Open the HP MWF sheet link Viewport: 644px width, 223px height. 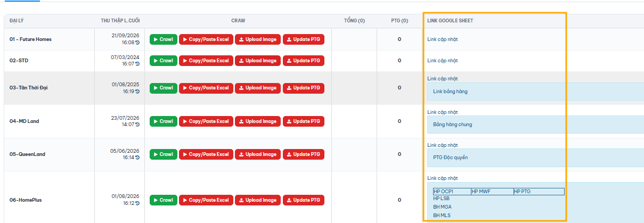(x=481, y=192)
